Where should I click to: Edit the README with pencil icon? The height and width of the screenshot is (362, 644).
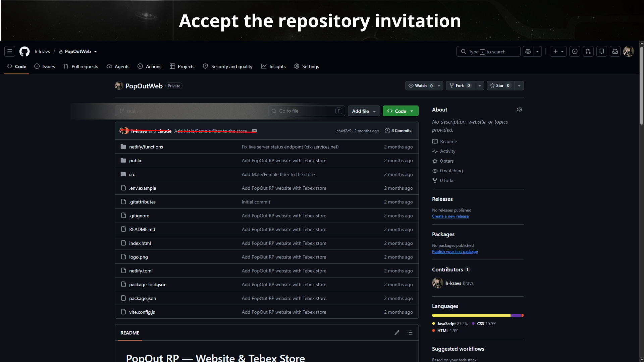pyautogui.click(x=397, y=333)
